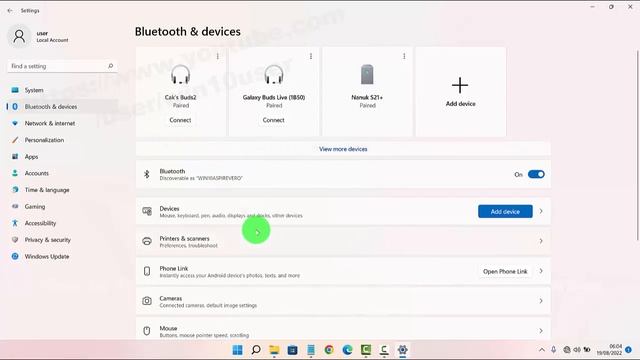
Task: Connect to Cak's Buds2
Action: (180, 120)
